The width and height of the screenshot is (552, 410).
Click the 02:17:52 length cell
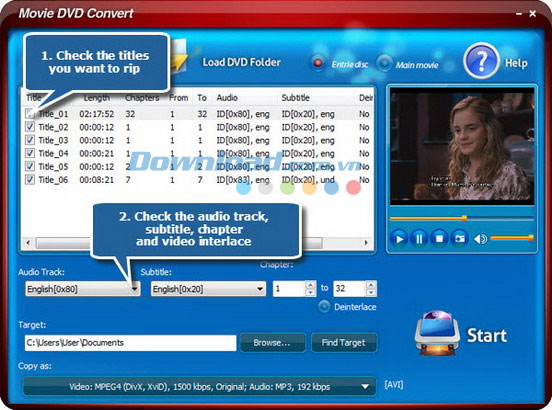96,114
